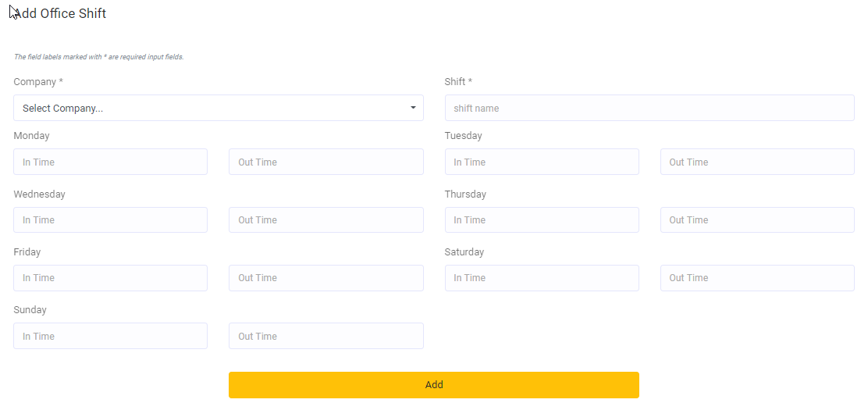Select Tuesday Out Time field
This screenshot has height=403, width=868.
coord(756,162)
